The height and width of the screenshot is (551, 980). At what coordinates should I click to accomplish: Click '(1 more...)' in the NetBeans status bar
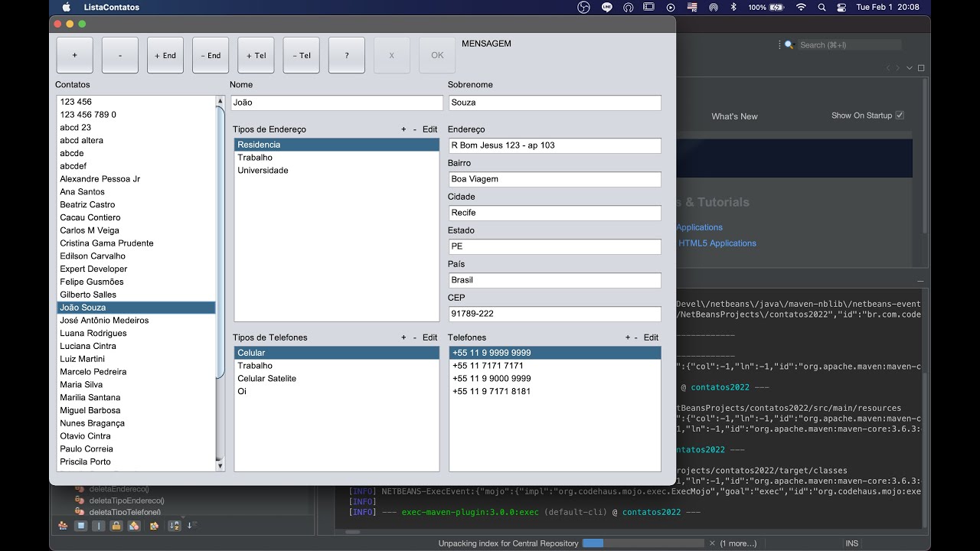738,543
